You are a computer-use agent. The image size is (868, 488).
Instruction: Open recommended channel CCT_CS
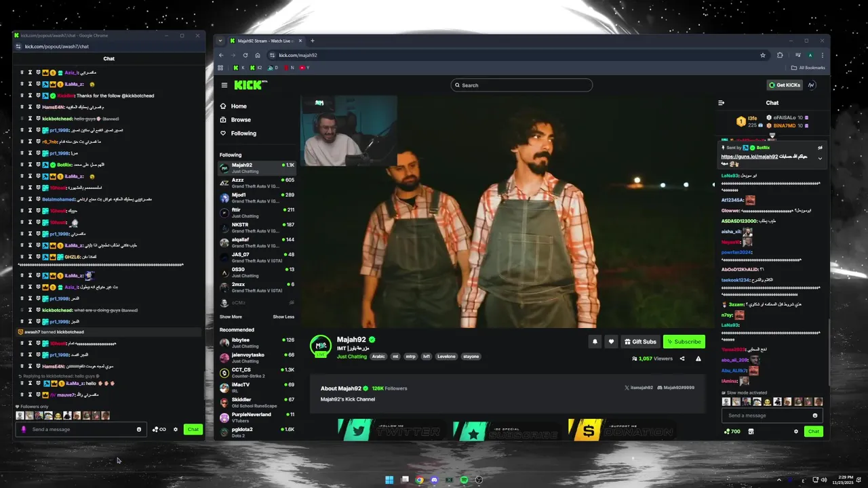pos(257,373)
